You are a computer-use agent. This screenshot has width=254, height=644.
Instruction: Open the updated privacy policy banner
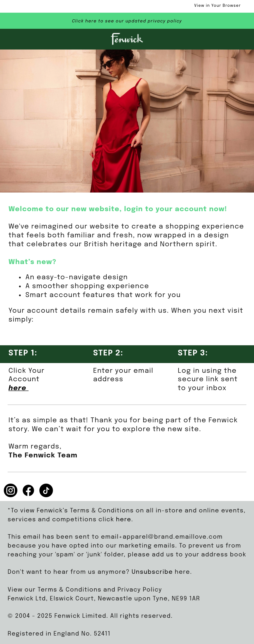[127, 21]
